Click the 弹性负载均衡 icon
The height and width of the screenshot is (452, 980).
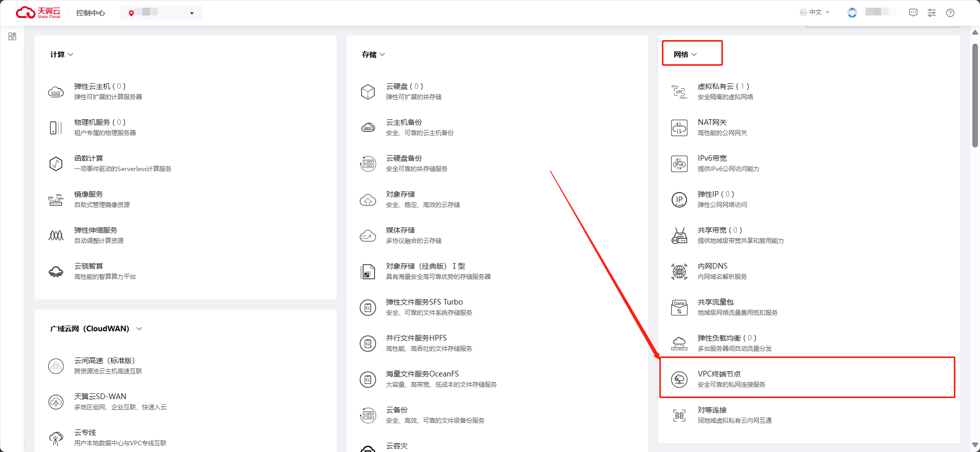coord(679,344)
